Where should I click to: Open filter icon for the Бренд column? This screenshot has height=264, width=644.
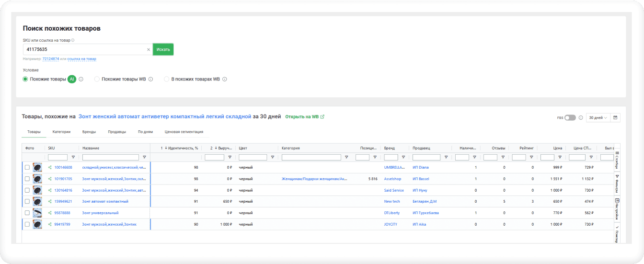[403, 157]
